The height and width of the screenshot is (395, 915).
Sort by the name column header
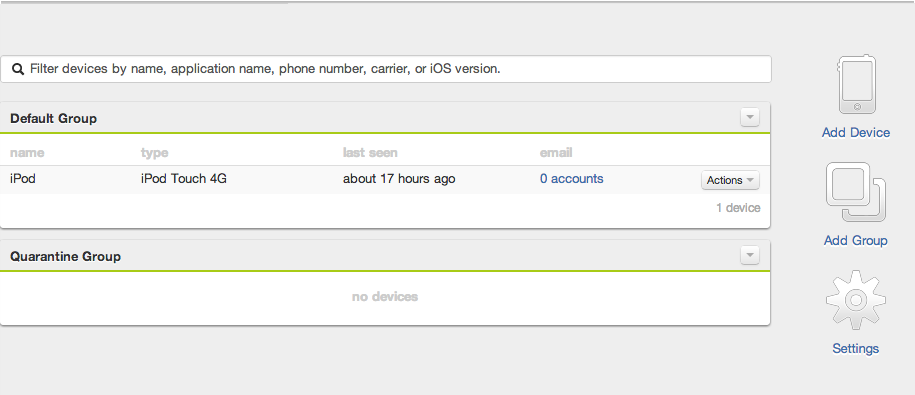tap(27, 153)
